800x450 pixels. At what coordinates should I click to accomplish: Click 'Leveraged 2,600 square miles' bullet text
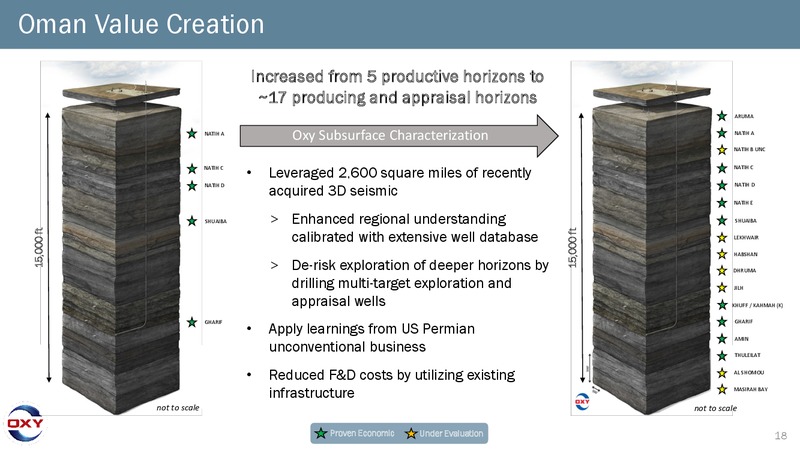pos(399,182)
